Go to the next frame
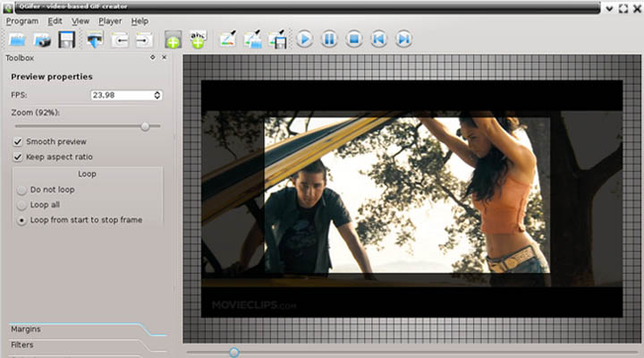This screenshot has height=358, width=644. pyautogui.click(x=403, y=39)
